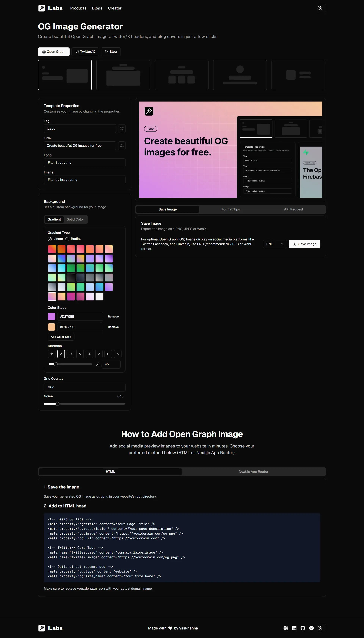The height and width of the screenshot is (638, 364).
Task: Set gradient direction to up arrow
Action: [52, 354]
